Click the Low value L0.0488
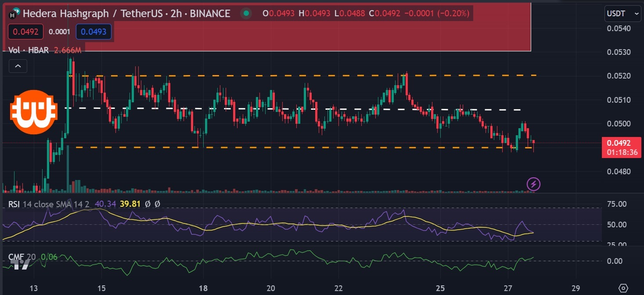 [x=349, y=14]
